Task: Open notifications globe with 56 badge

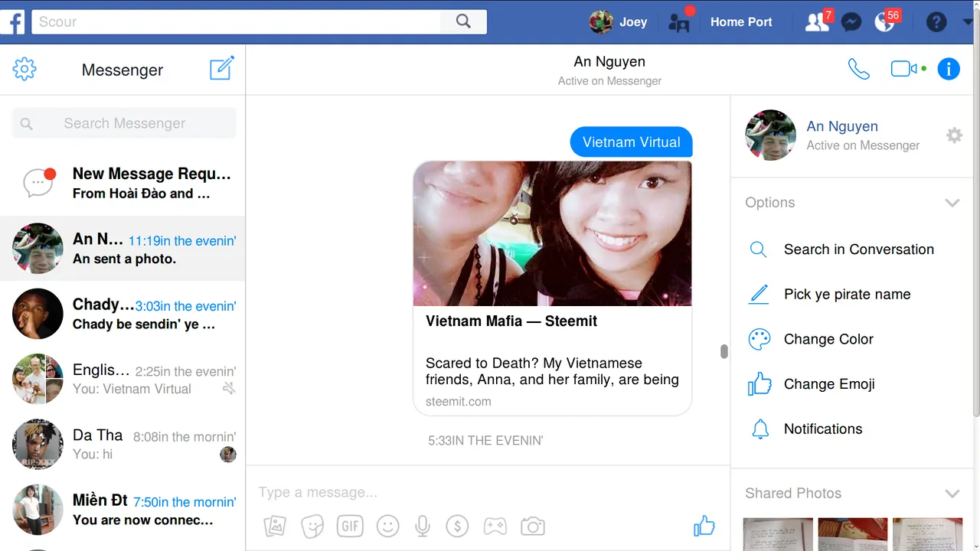Action: click(885, 21)
